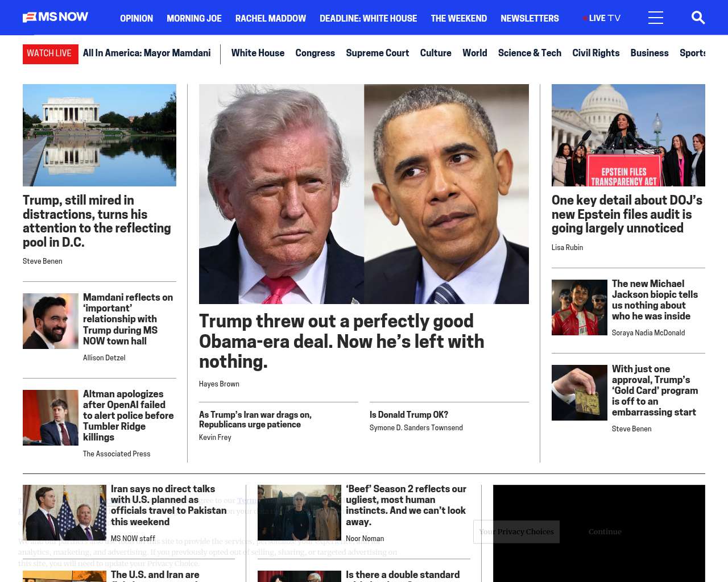The height and width of the screenshot is (582, 728).
Task: Read Altman apologizes OpenAI headline
Action: click(129, 415)
